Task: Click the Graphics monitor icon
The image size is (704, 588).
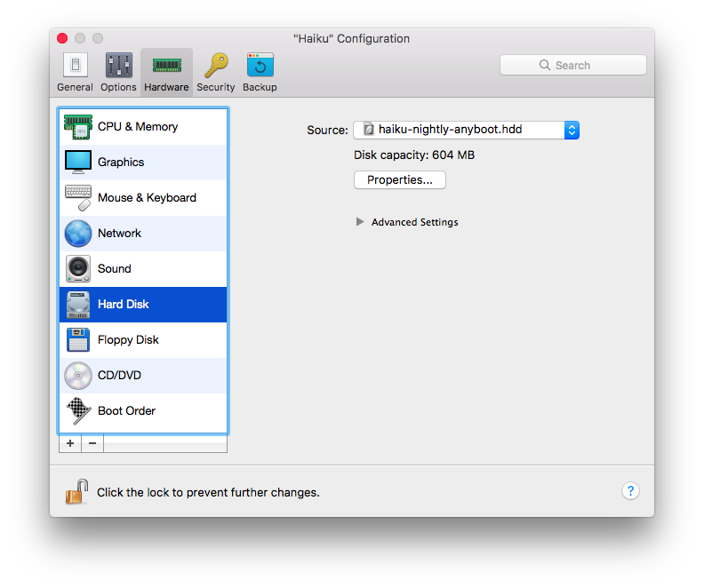Action: (78, 163)
